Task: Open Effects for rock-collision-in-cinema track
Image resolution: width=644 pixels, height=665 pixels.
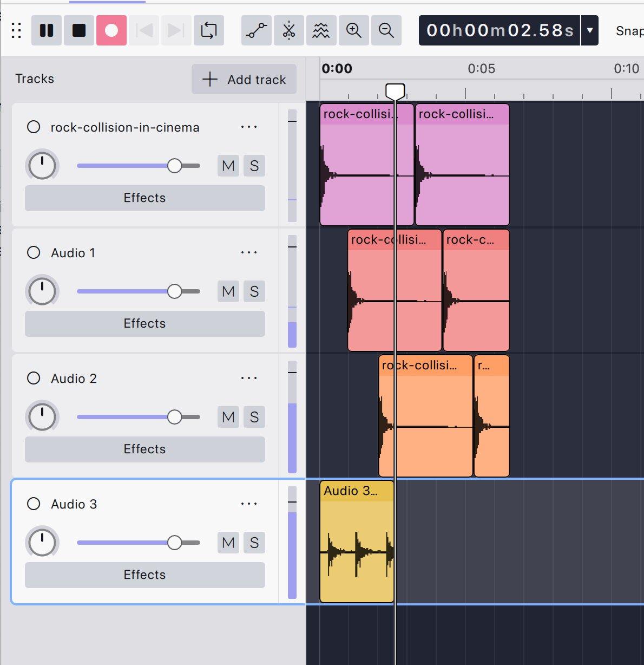Action: pyautogui.click(x=145, y=198)
